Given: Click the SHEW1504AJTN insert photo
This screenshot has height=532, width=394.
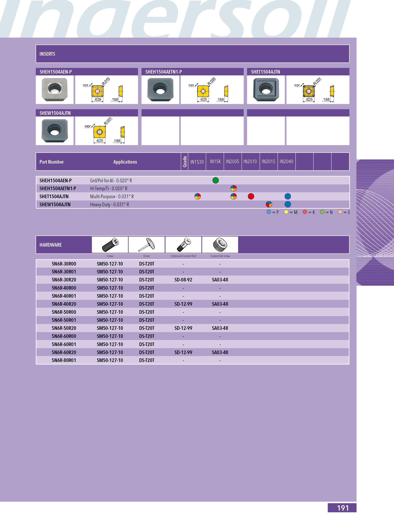Looking at the screenshot, I should point(55,131).
